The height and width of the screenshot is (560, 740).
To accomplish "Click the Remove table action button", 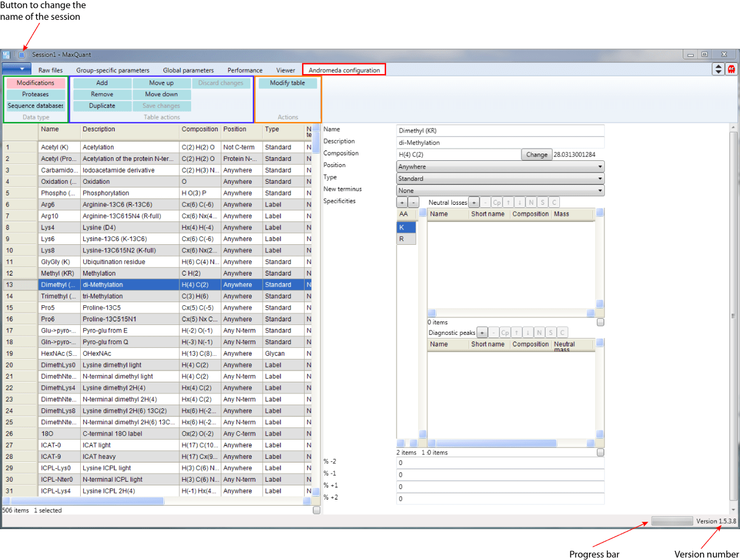I will 102,94.
